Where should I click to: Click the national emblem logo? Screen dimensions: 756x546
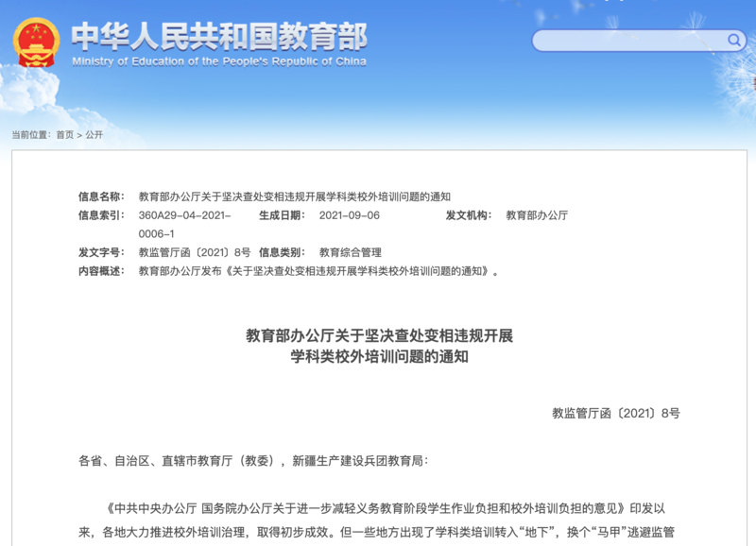point(37,41)
